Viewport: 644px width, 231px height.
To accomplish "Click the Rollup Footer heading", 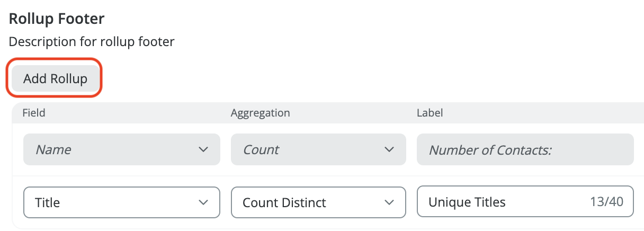I will 57,19.
